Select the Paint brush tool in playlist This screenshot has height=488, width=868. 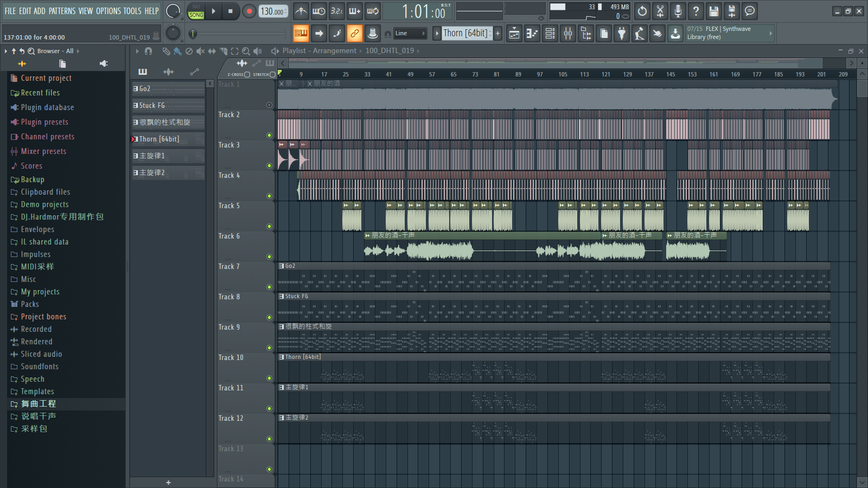click(x=177, y=51)
